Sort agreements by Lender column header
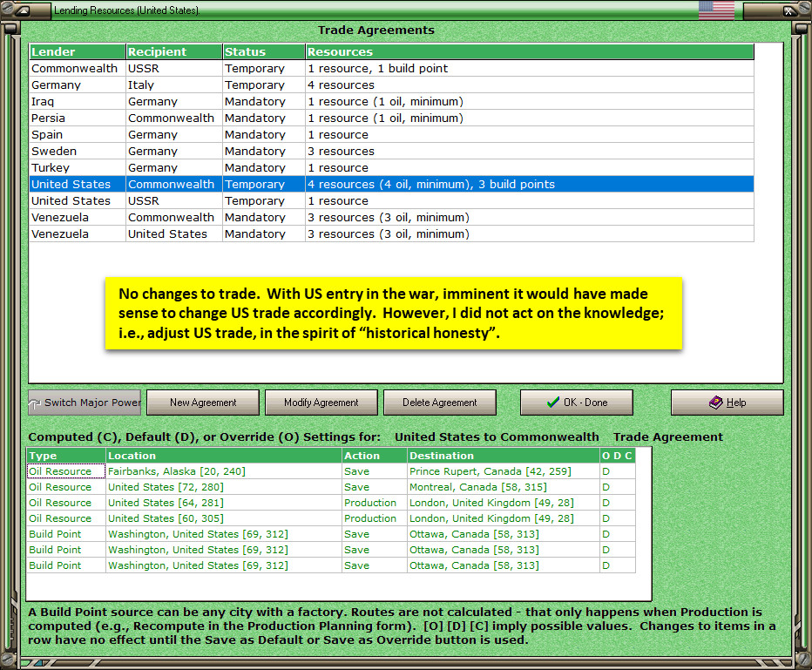 [x=78, y=51]
